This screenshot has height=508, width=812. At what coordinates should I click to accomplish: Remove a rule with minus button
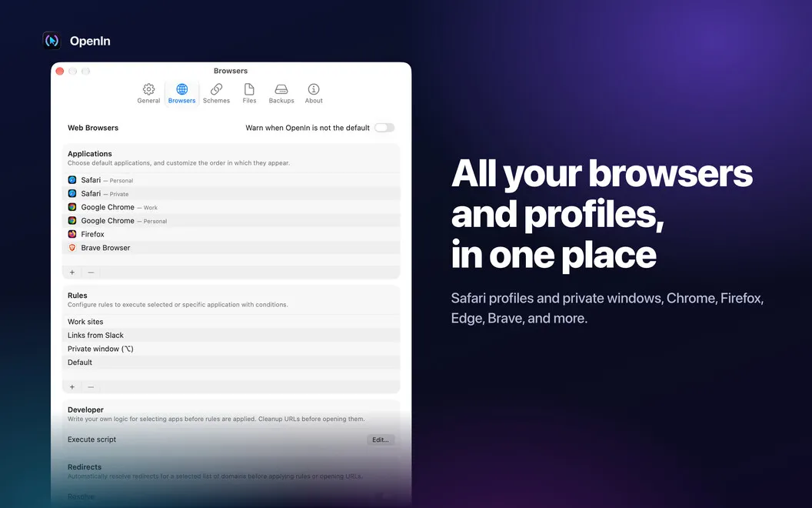[91, 386]
